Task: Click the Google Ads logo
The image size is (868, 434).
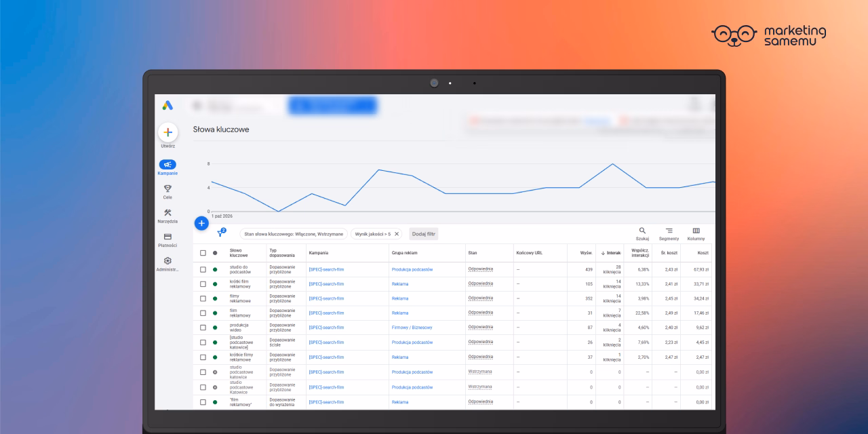Action: coord(167,105)
